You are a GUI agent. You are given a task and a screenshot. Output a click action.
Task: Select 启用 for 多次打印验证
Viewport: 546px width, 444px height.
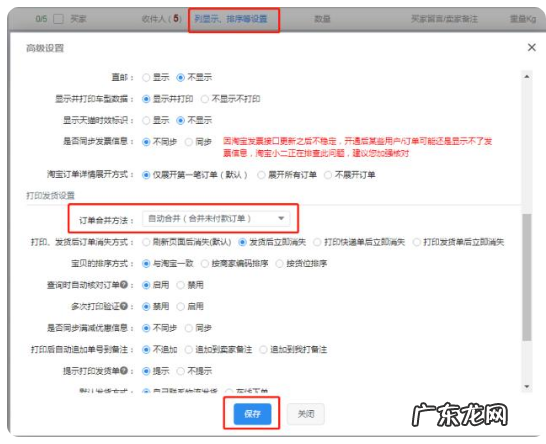pyautogui.click(x=180, y=307)
